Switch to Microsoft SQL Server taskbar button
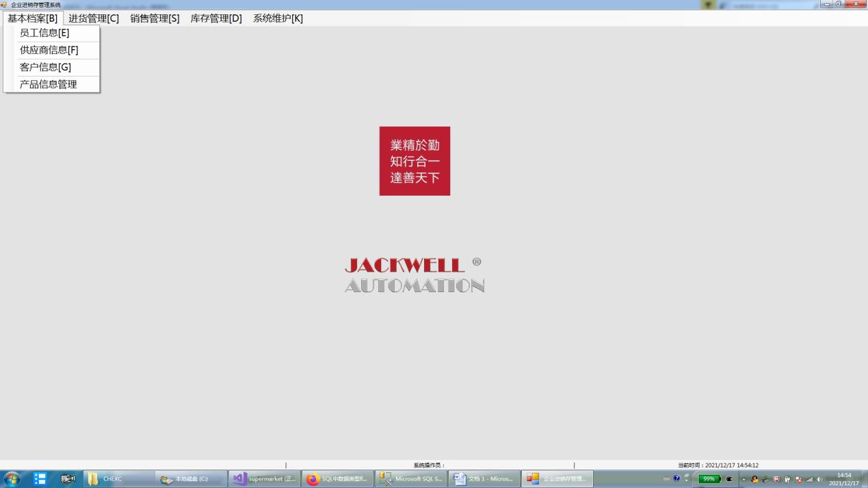 click(x=411, y=479)
